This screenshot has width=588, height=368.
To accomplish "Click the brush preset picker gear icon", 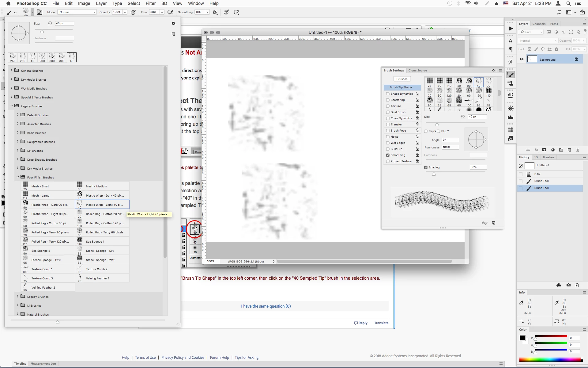I will pos(174,24).
